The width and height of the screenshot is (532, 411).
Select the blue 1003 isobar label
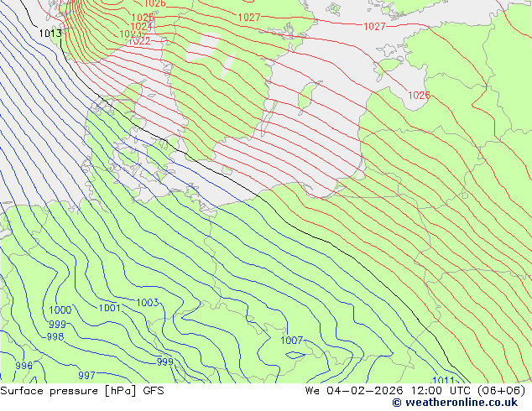[147, 303]
